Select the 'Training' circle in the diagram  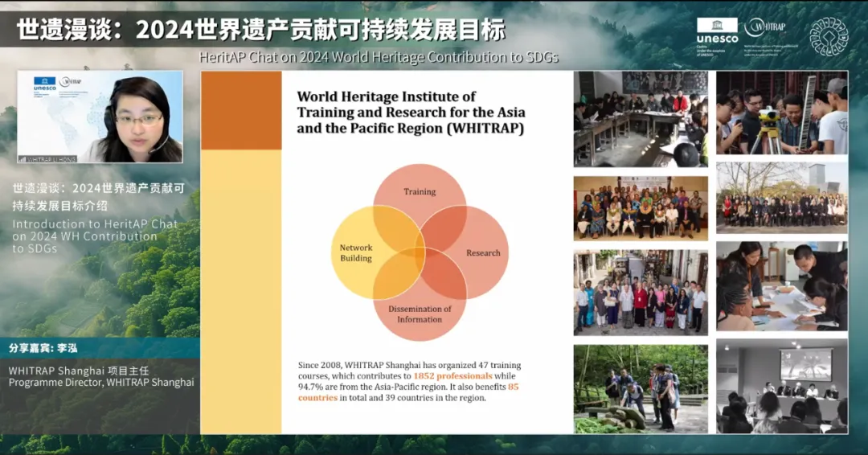420,191
